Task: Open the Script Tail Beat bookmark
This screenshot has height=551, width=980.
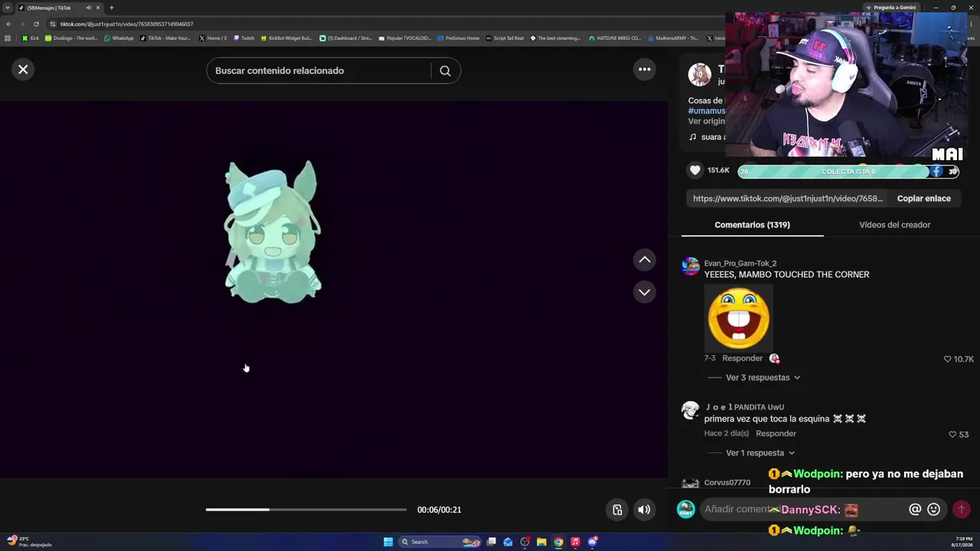Action: (505, 38)
